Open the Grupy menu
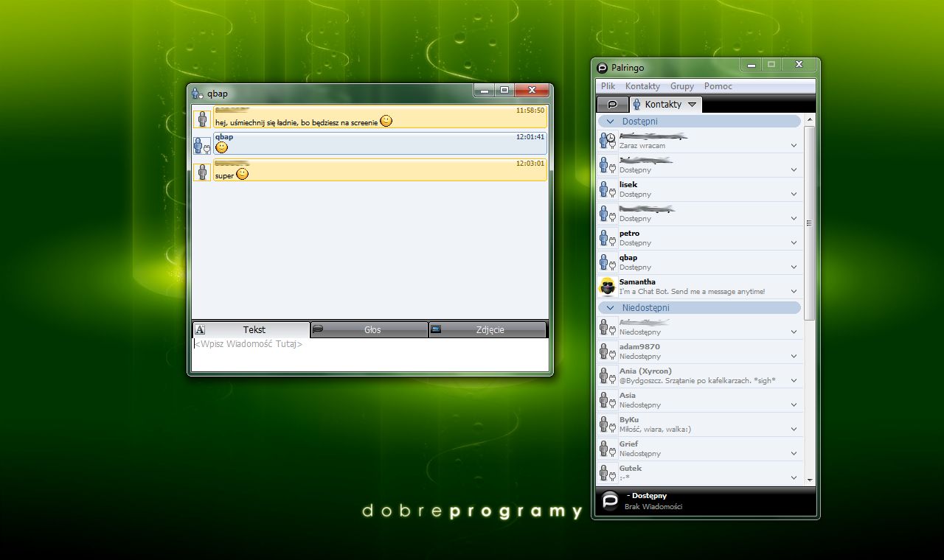 tap(682, 86)
